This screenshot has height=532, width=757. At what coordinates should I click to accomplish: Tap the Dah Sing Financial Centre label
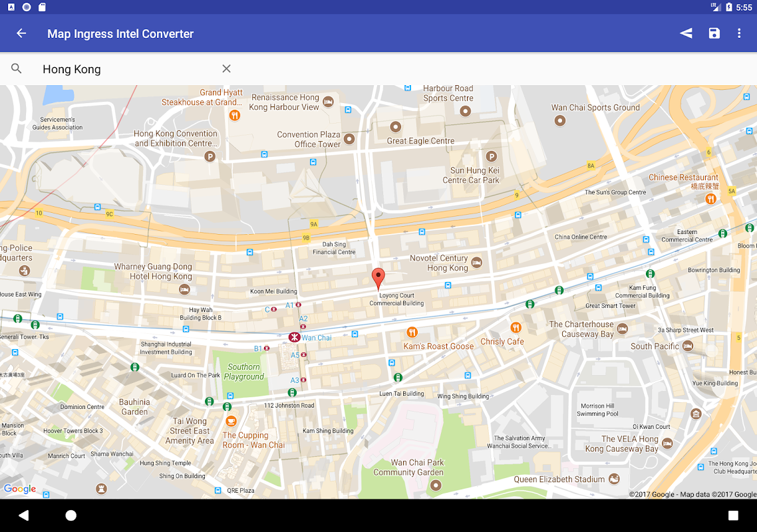click(334, 248)
